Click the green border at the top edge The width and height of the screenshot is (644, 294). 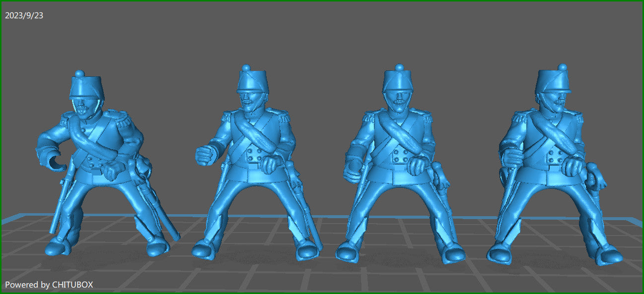[x=322, y=1]
